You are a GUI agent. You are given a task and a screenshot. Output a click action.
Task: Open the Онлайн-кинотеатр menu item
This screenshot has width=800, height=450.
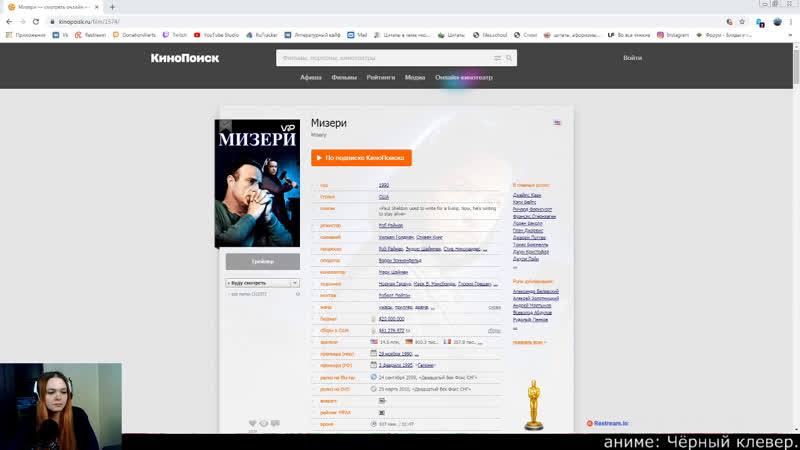click(464, 78)
